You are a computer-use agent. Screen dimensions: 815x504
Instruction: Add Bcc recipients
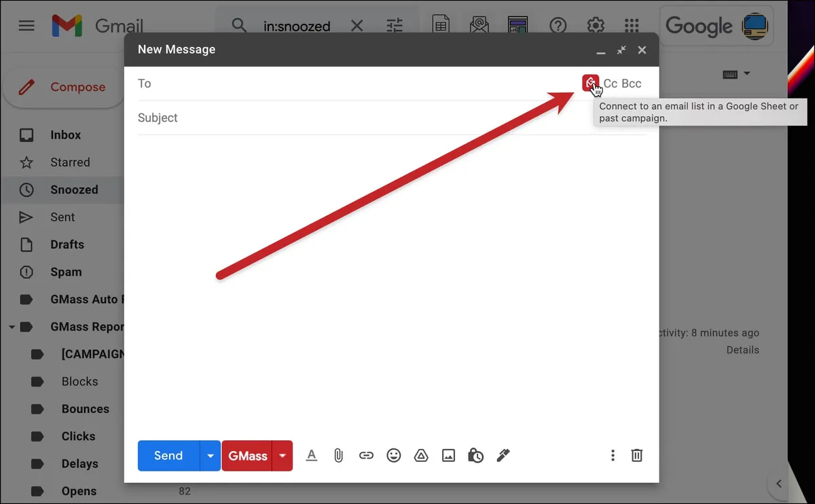point(632,84)
